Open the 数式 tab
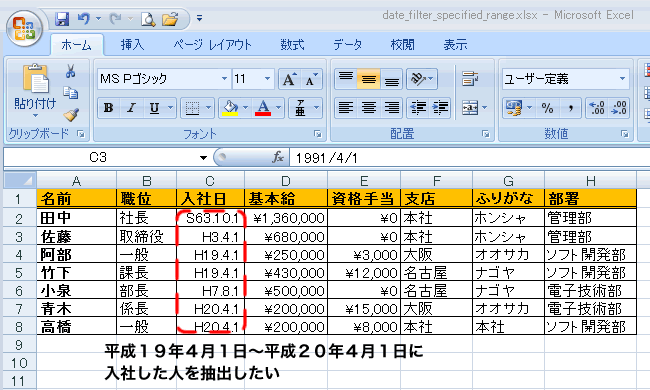 (x=292, y=45)
